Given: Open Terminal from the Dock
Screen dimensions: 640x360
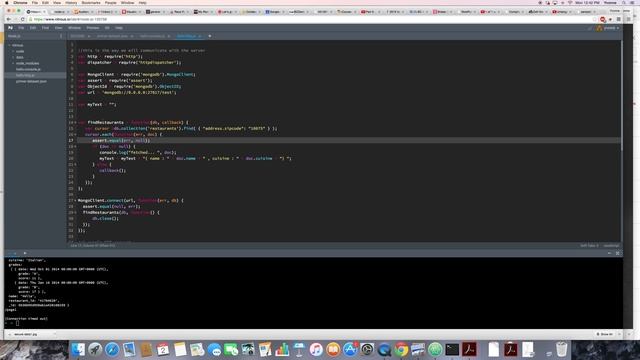Looking at the screenshot, I should (452, 349).
